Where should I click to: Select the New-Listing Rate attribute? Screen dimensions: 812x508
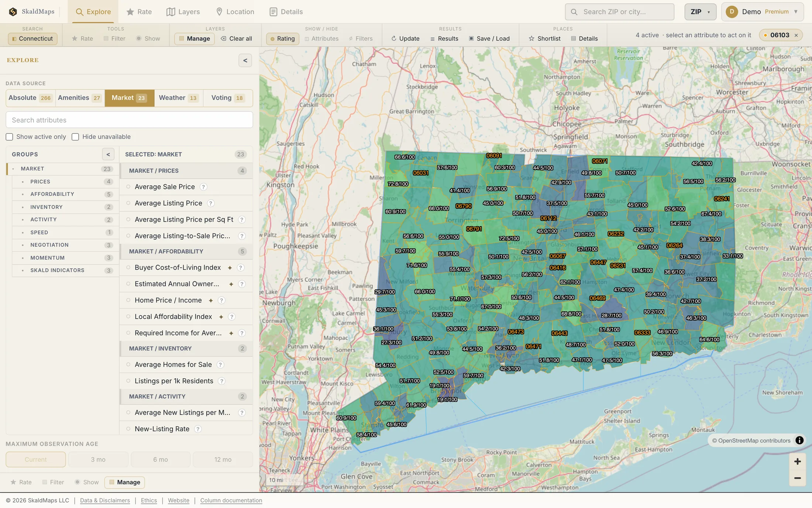pos(186,429)
